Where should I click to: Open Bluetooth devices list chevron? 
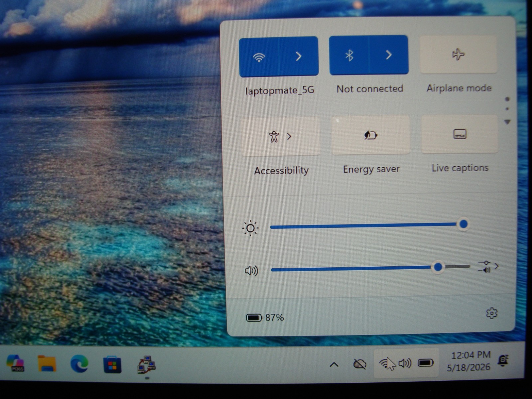(x=389, y=55)
